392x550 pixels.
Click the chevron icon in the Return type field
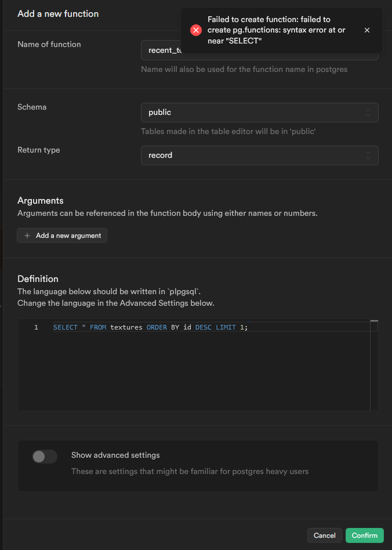coord(368,155)
